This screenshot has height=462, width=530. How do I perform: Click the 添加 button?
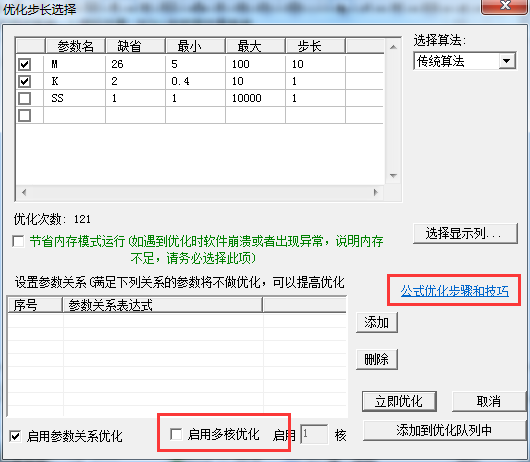pyautogui.click(x=377, y=322)
